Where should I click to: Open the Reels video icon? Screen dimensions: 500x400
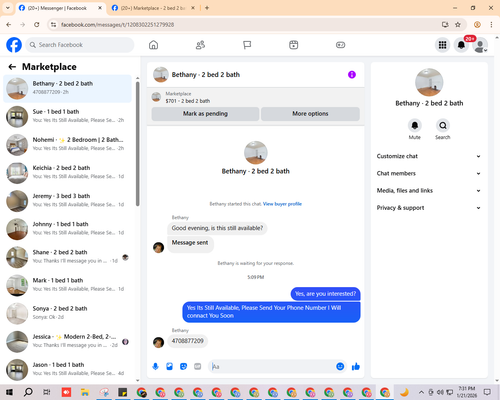(294, 45)
